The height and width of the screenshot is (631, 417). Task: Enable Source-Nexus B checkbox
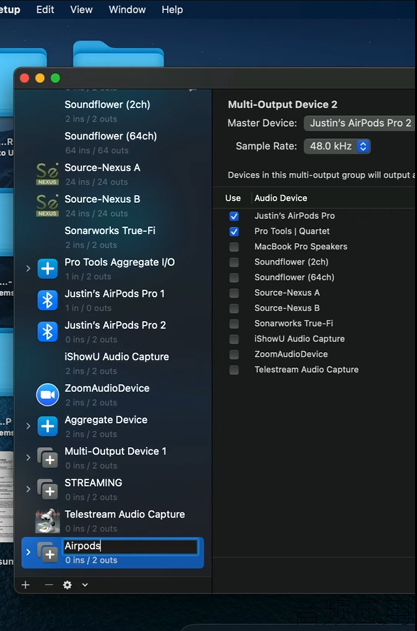tap(234, 308)
